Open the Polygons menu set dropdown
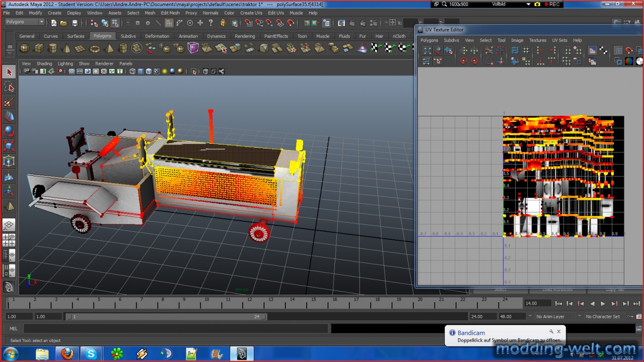The height and width of the screenshot is (362, 644). point(24,22)
